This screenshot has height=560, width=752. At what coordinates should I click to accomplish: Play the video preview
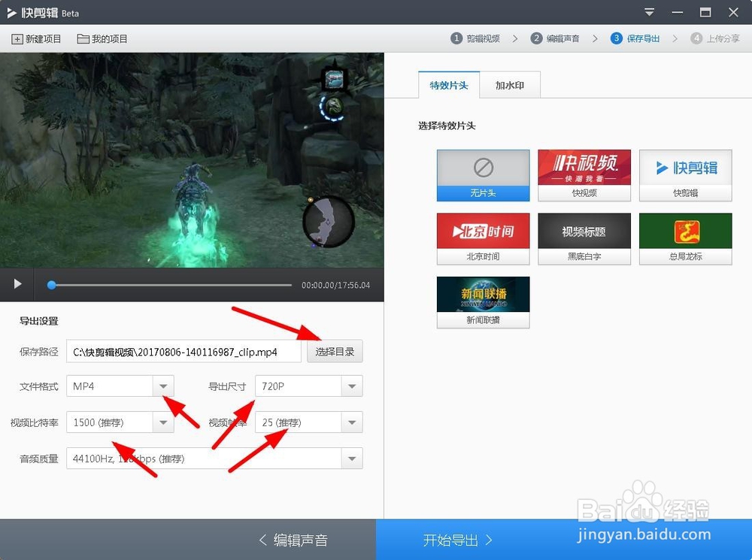tap(17, 284)
